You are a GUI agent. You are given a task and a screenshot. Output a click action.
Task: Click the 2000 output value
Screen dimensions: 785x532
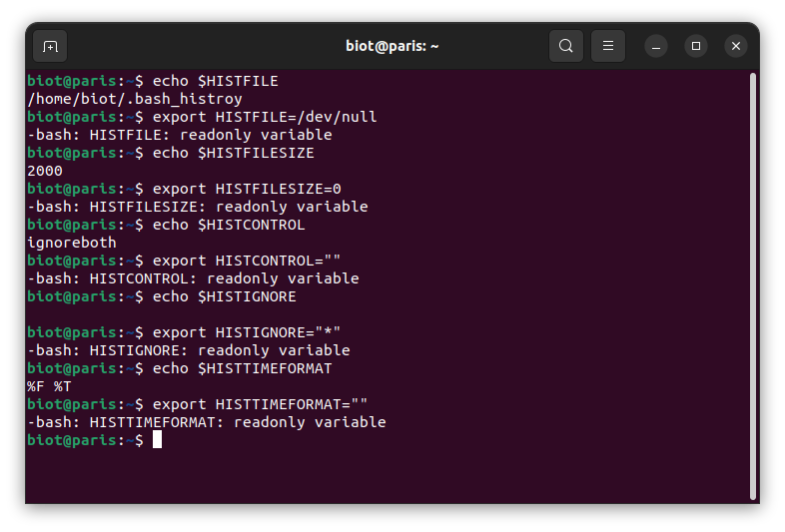45,171
